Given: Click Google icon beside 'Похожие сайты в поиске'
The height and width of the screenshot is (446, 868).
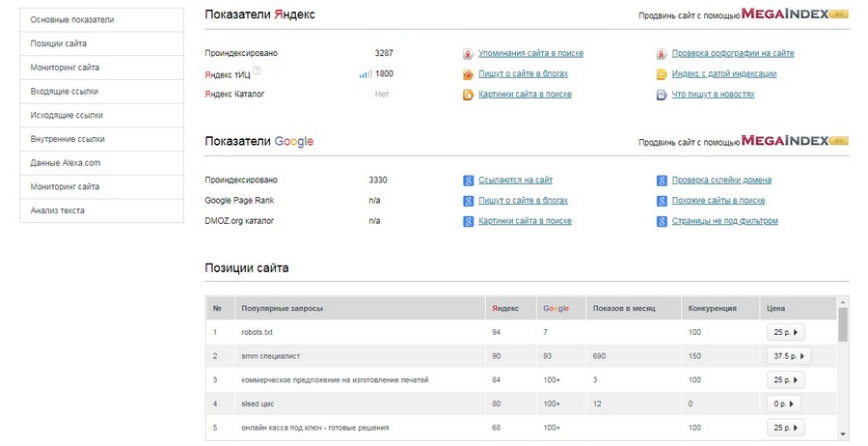Looking at the screenshot, I should point(662,201).
